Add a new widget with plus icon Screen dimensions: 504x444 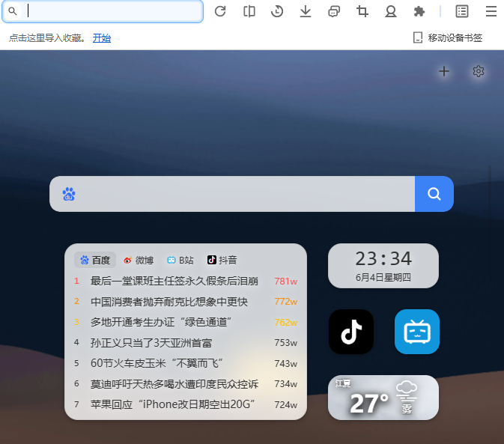(444, 71)
